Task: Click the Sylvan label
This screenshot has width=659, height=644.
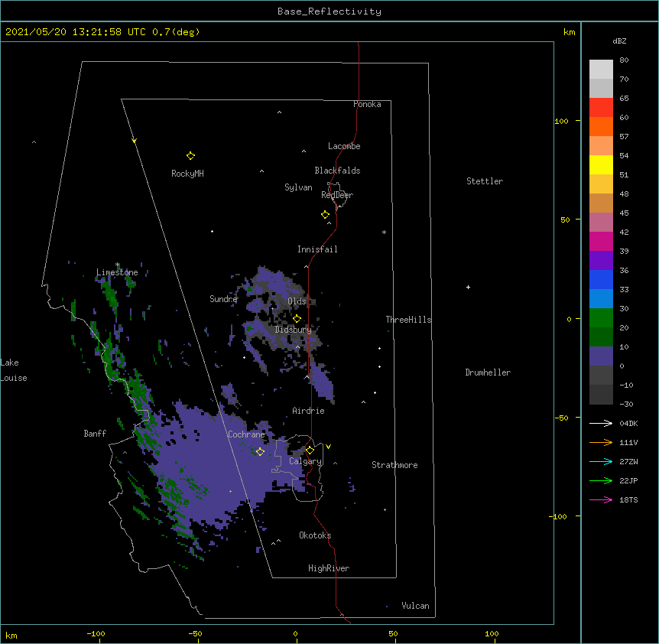Action: point(298,187)
